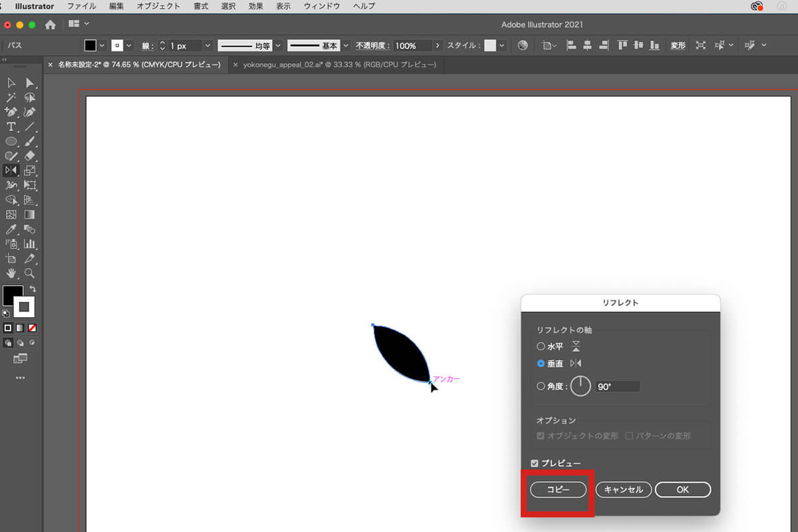The image size is (798, 532).
Task: Select the Ellipse shape tool
Action: (x=11, y=142)
